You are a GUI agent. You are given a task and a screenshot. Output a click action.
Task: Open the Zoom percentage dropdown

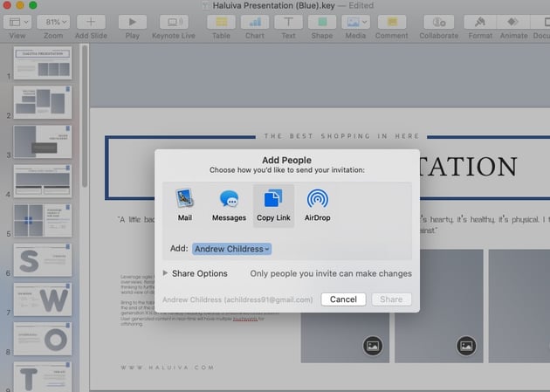pyautogui.click(x=53, y=21)
